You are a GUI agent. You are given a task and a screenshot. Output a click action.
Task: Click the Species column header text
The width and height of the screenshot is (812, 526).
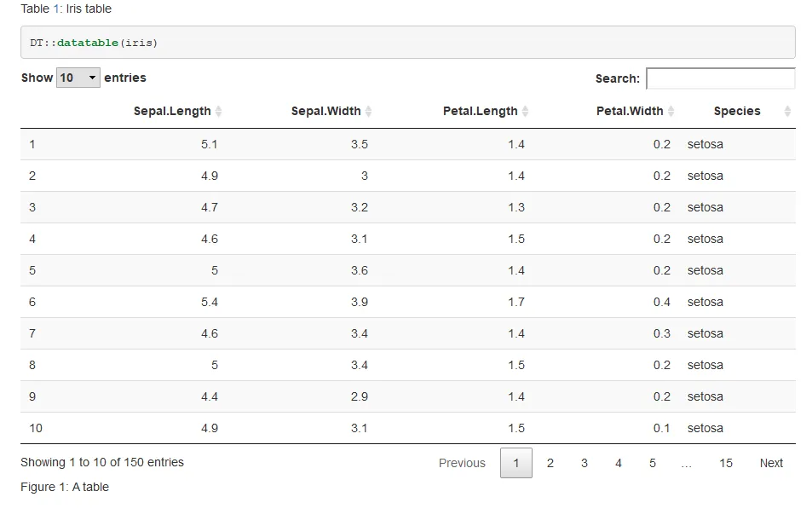[737, 112]
